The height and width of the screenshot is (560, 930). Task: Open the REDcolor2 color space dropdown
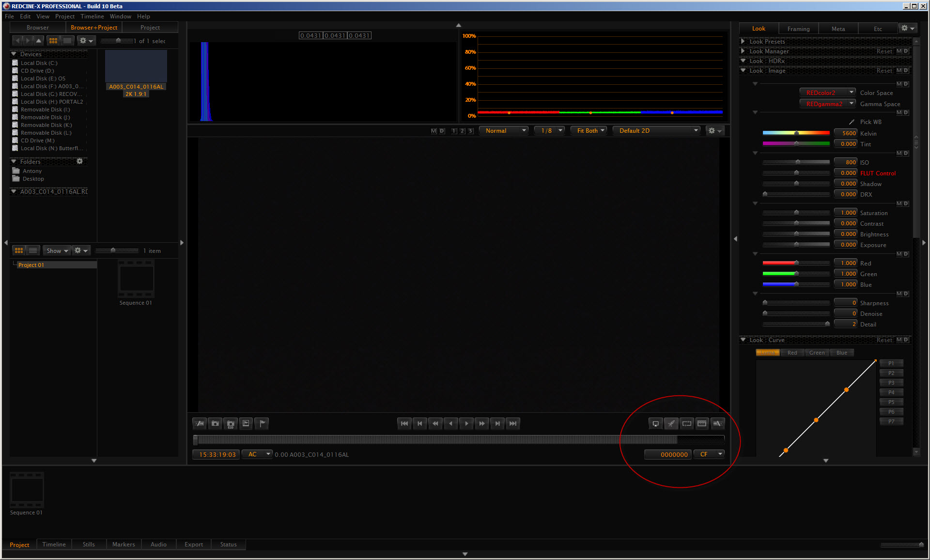point(828,93)
